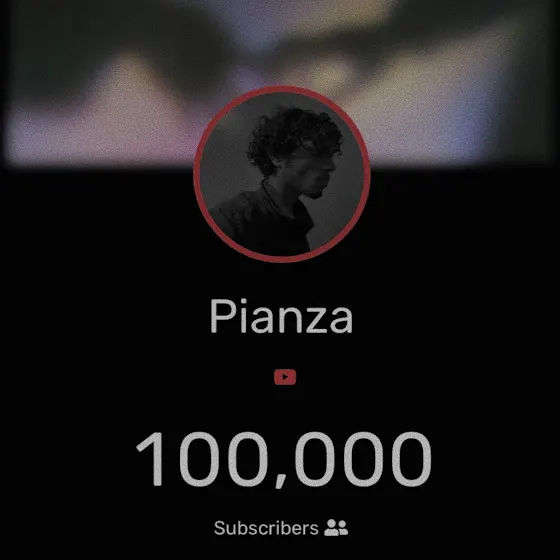Click the dark jacket in profile photo

click(264, 223)
